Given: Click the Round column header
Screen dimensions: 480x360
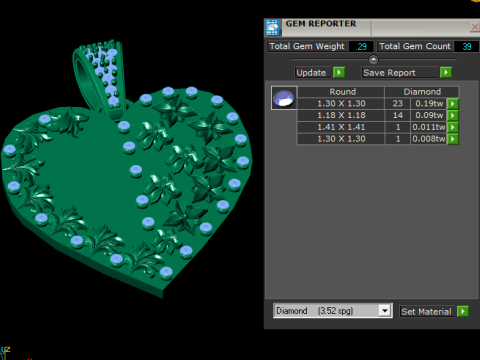Looking at the screenshot, I should 341,92.
